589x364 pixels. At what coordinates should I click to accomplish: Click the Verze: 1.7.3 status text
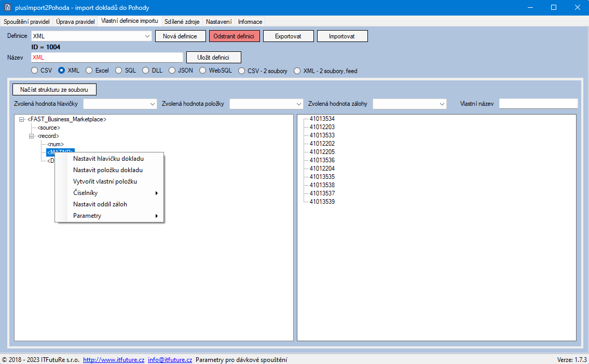[572, 360]
